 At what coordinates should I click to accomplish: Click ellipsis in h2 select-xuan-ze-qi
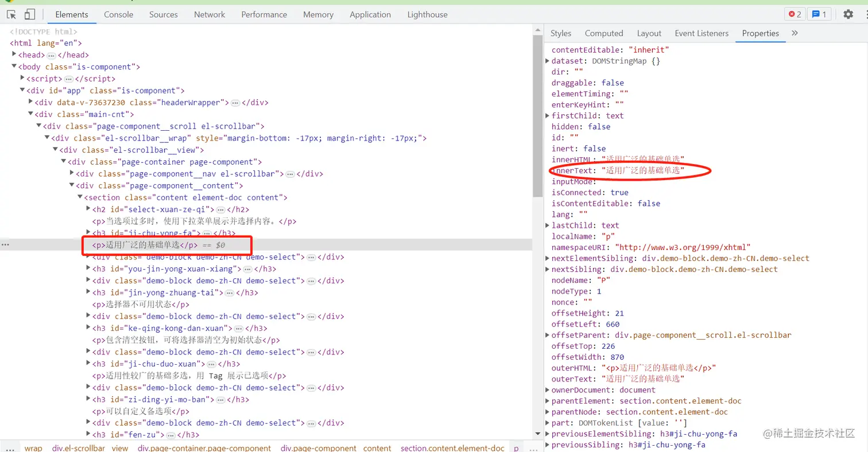[x=220, y=209]
